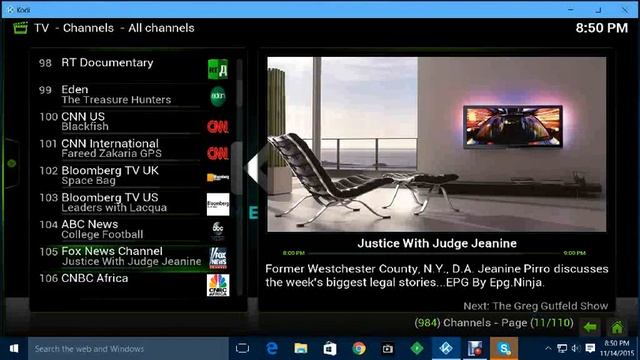The image size is (640, 360).
Task: Launch Google Chrome from taskbar
Action: (359, 349)
